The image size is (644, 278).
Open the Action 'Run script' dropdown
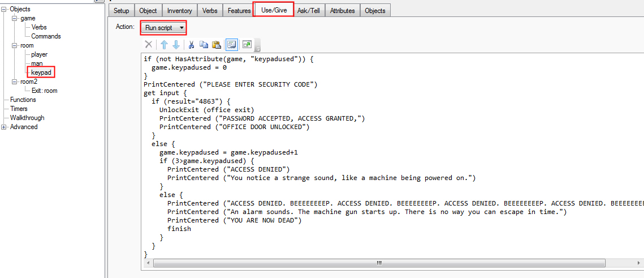pos(163,27)
